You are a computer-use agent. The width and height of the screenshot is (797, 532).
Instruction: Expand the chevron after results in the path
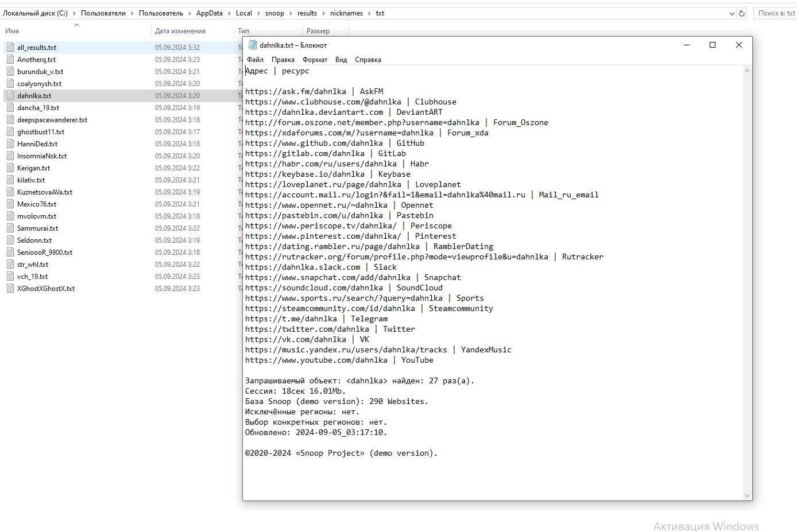(x=323, y=13)
